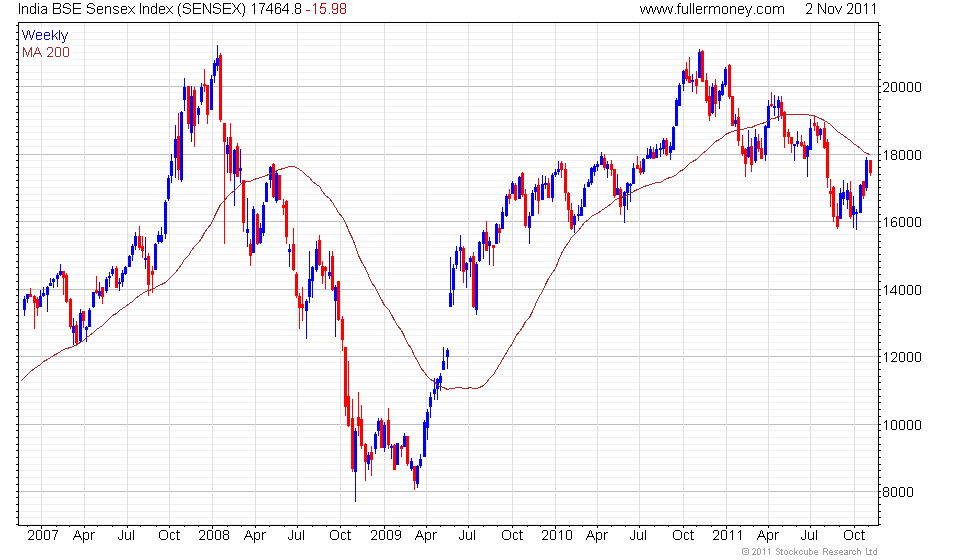Select the 2011 year label

(727, 536)
